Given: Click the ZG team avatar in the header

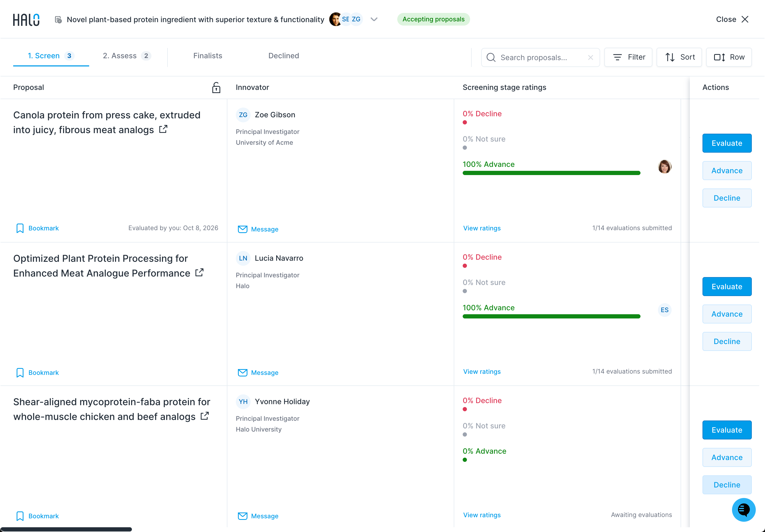Looking at the screenshot, I should tap(356, 19).
